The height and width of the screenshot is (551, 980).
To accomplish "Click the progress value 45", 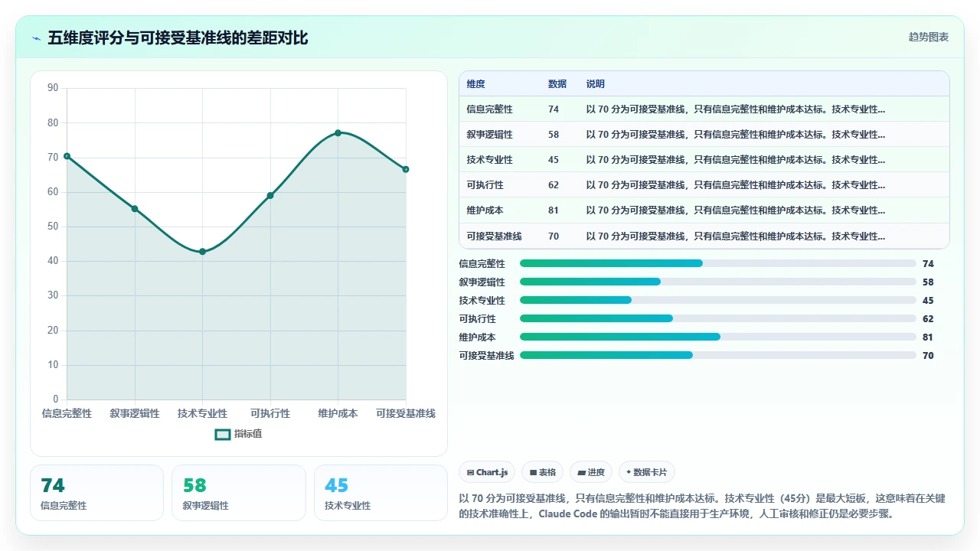I will (928, 301).
